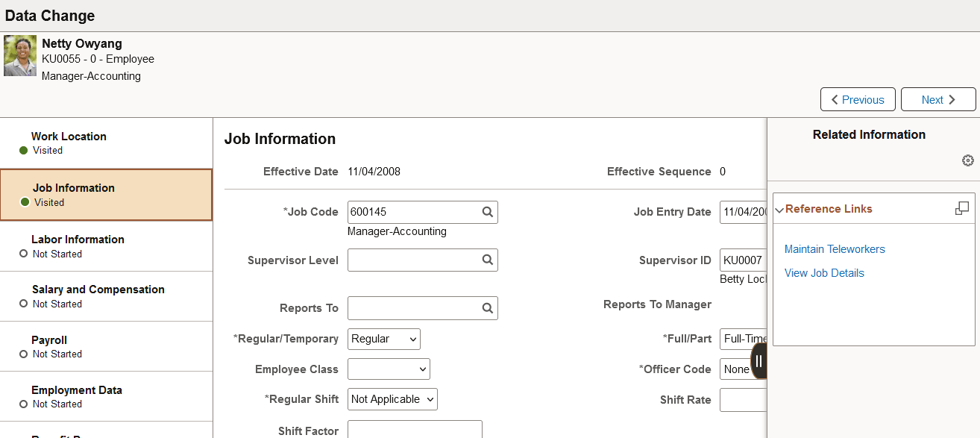Pop out Reference Links in a new window
The image size is (980, 438).
(x=962, y=207)
